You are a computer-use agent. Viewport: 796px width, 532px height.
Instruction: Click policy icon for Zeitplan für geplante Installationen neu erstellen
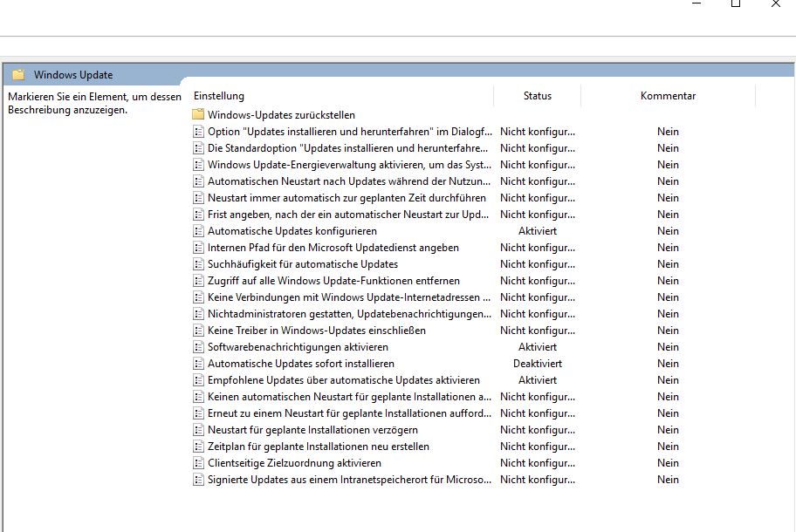198,447
